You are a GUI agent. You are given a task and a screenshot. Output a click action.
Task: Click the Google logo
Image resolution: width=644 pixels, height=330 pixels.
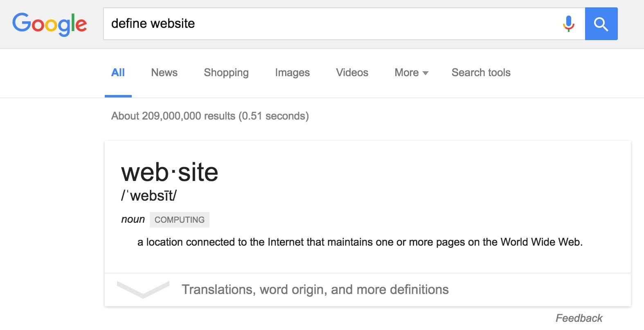pos(50,24)
